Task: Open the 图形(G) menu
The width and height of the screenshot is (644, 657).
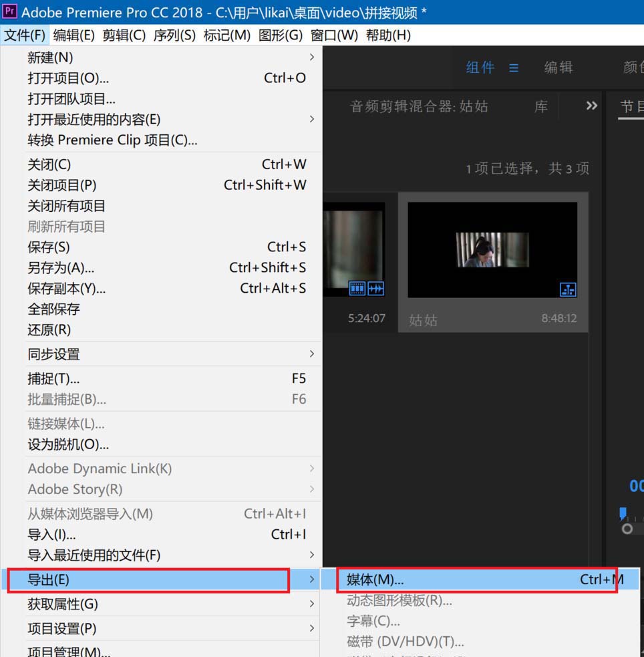Action: tap(280, 35)
